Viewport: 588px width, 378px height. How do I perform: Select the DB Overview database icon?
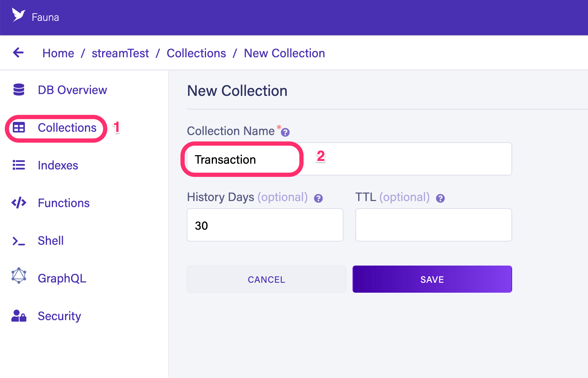point(19,90)
